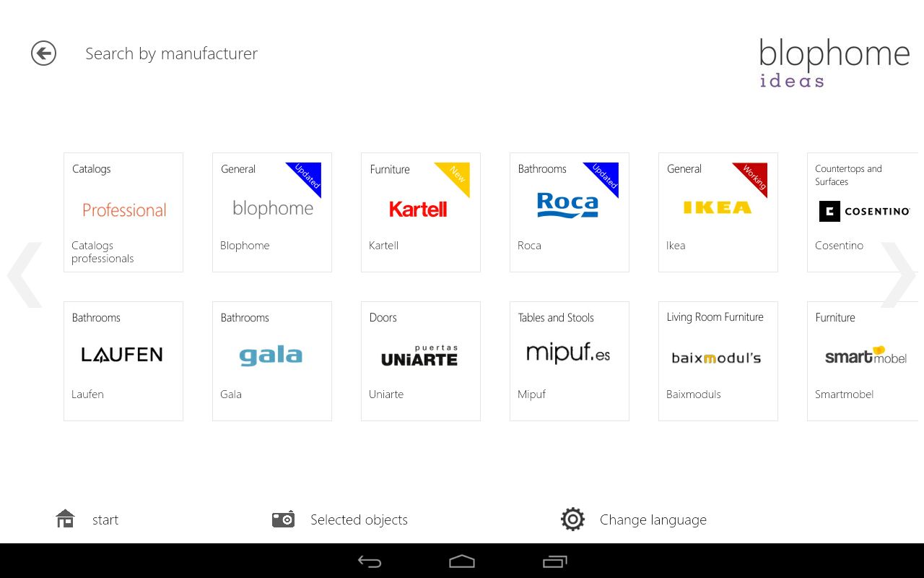This screenshot has height=578, width=924.
Task: Click the orange Professional logo text
Action: point(124,210)
